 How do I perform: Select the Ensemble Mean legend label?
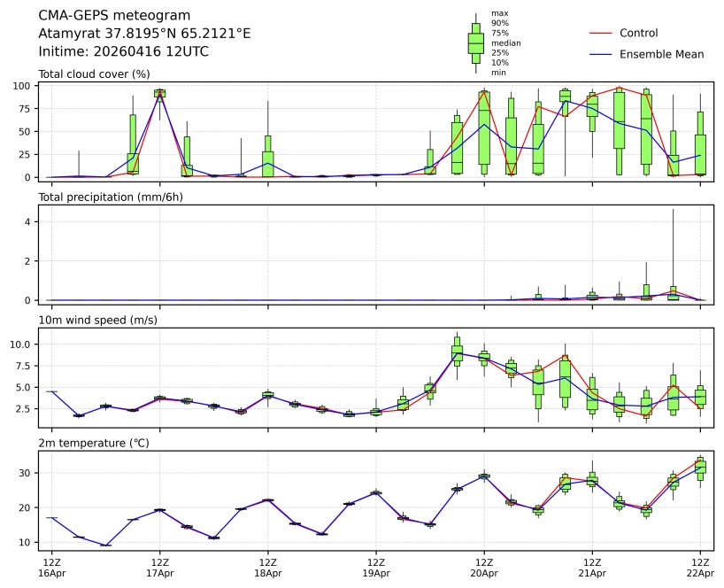pyautogui.click(x=661, y=55)
